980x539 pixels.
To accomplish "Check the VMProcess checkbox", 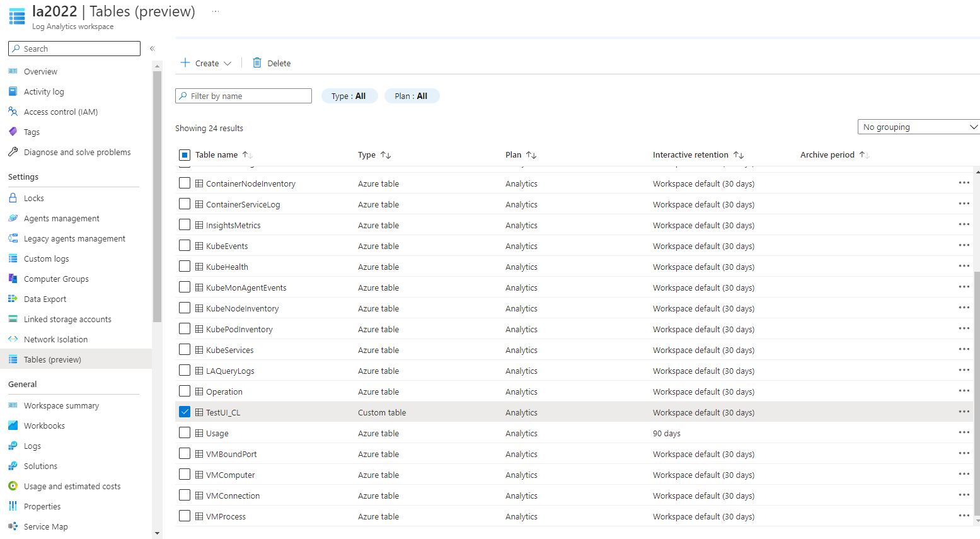I will [185, 516].
